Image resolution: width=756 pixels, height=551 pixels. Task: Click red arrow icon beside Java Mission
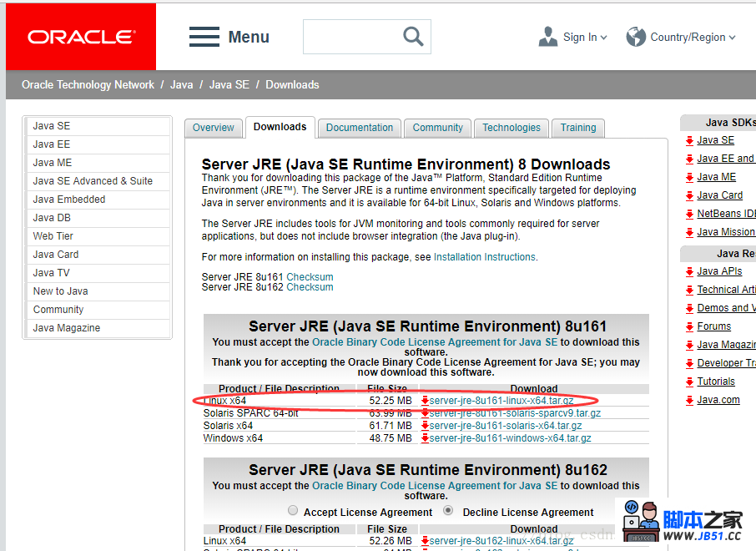coord(689,233)
